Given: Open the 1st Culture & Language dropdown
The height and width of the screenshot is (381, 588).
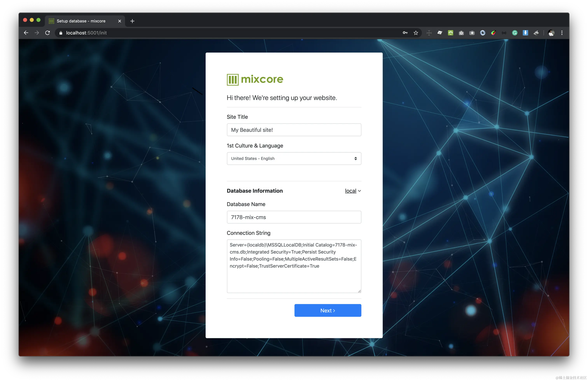Looking at the screenshot, I should 294,158.
